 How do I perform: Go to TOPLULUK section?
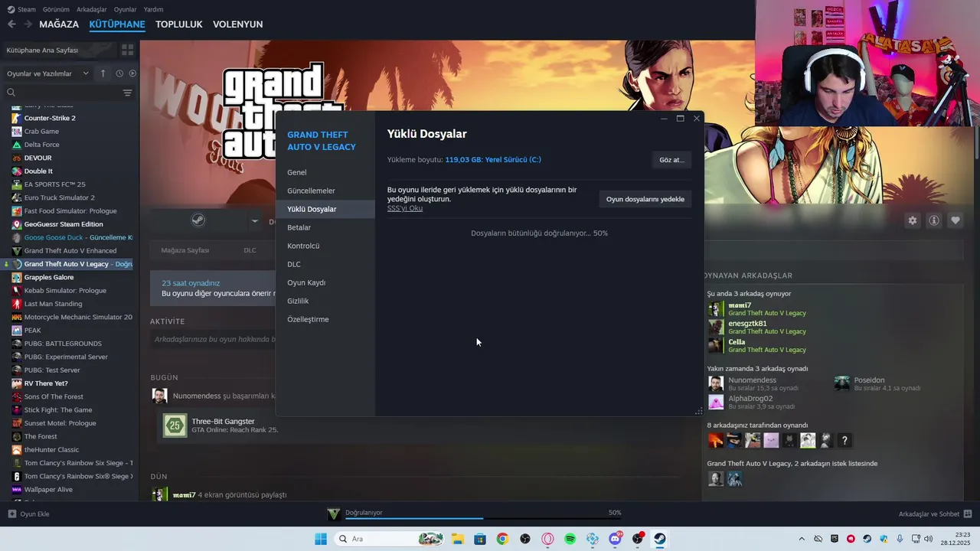pyautogui.click(x=178, y=24)
